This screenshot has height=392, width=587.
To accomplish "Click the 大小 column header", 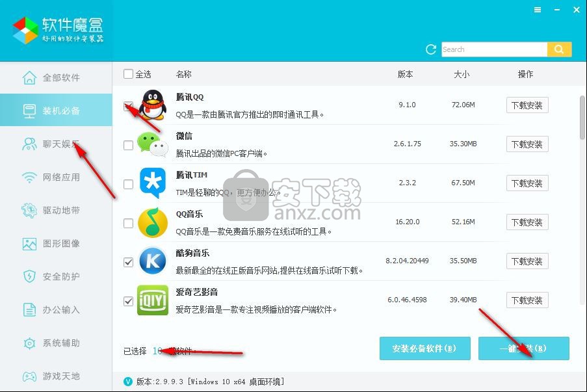I will coord(462,74).
